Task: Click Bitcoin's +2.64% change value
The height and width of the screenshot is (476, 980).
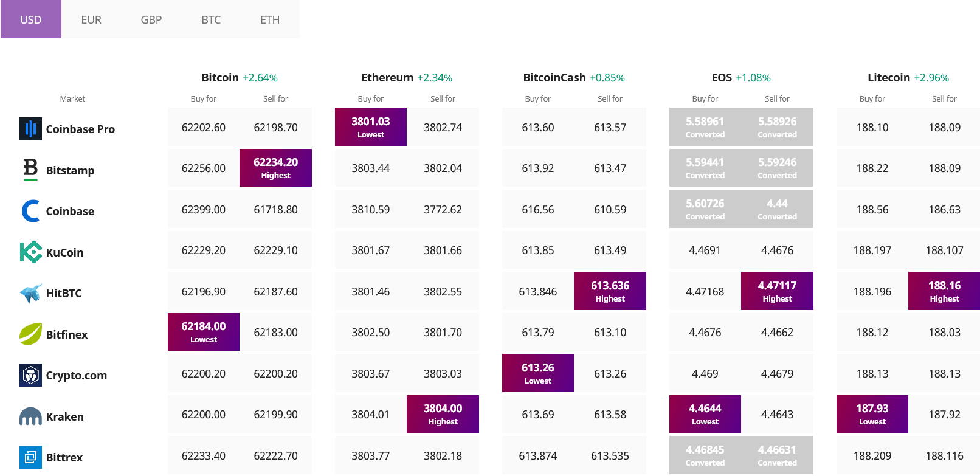Action: [x=260, y=78]
